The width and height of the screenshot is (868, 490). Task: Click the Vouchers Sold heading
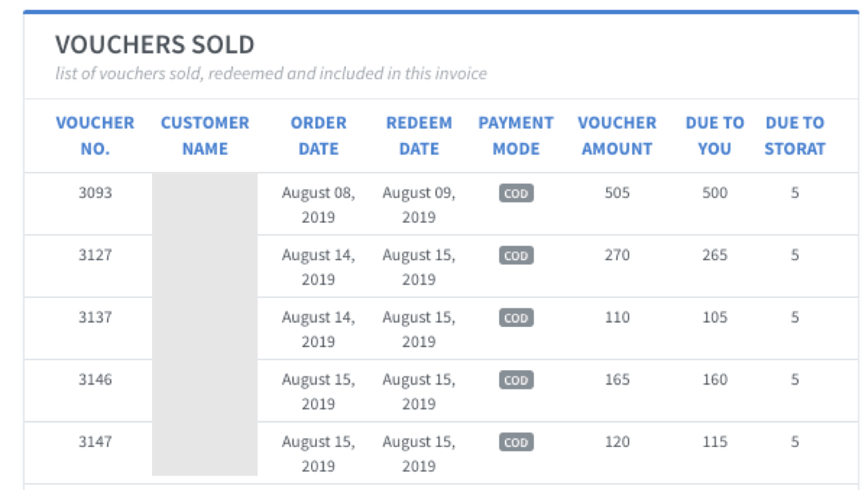pyautogui.click(x=155, y=45)
